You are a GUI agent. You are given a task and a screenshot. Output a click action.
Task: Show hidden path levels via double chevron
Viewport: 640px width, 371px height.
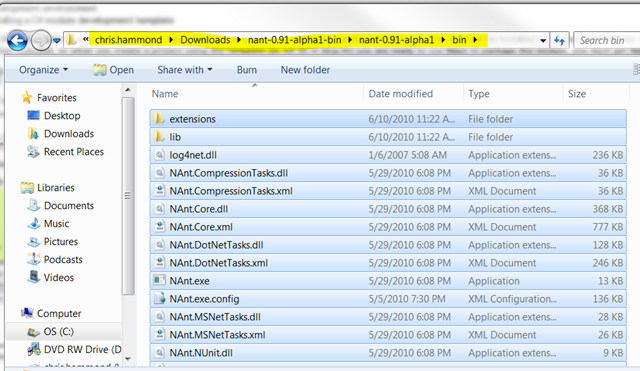86,40
